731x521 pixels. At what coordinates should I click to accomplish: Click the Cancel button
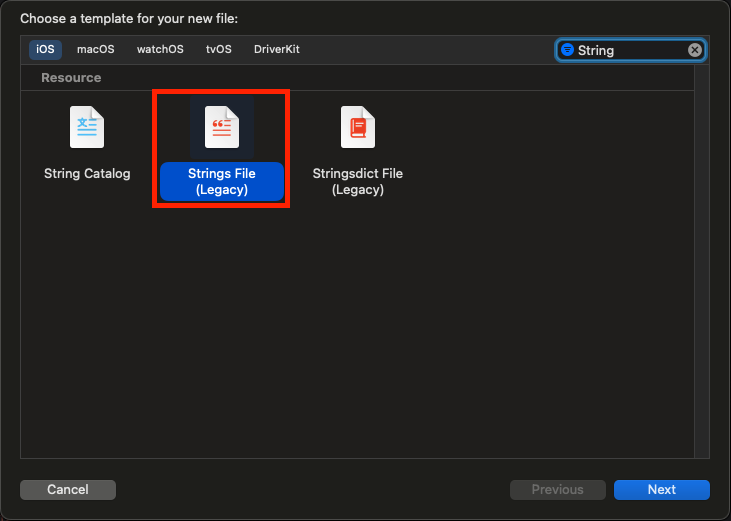click(68, 489)
